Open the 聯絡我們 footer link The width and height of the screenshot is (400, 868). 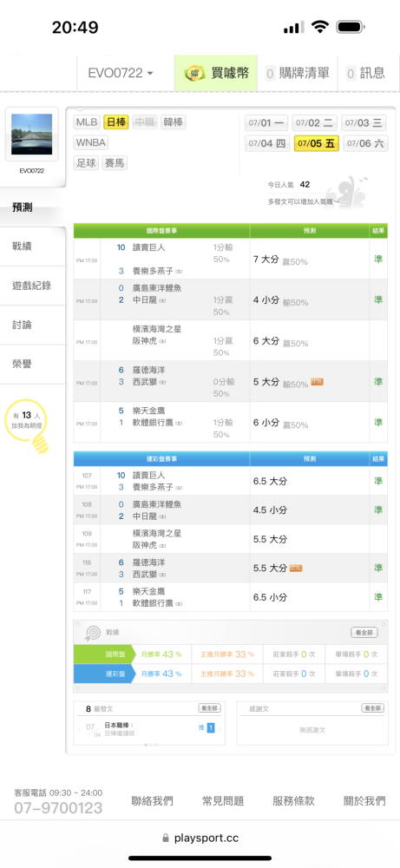152,800
